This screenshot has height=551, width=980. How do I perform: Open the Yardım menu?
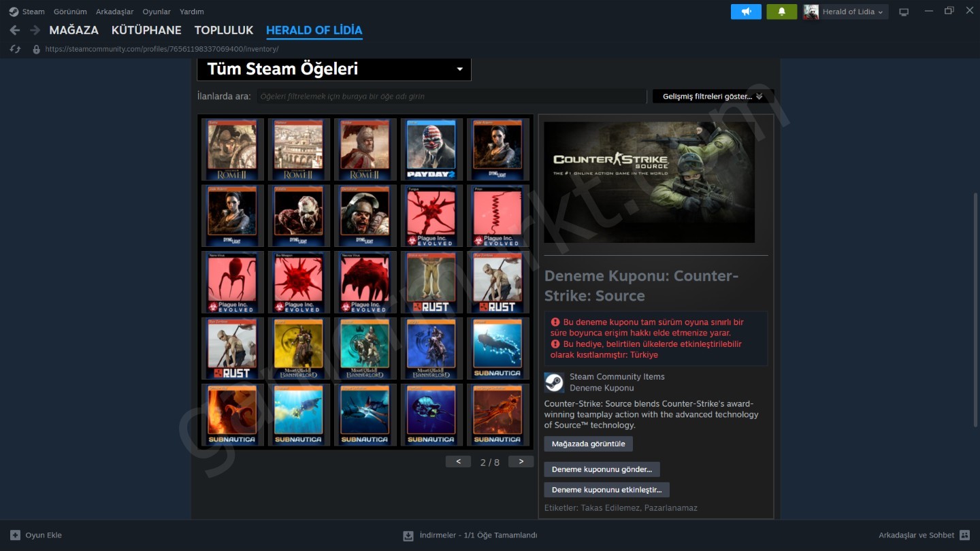point(192,12)
